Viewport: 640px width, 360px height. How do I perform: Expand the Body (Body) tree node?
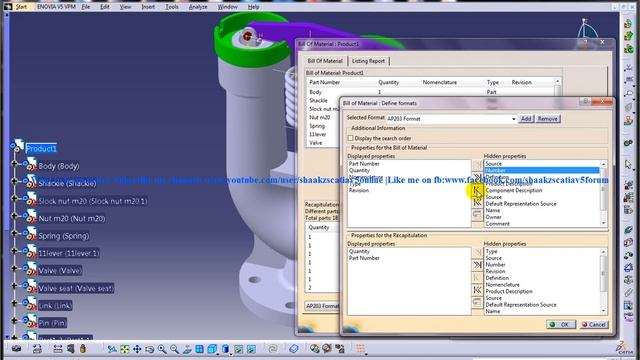coord(14,164)
